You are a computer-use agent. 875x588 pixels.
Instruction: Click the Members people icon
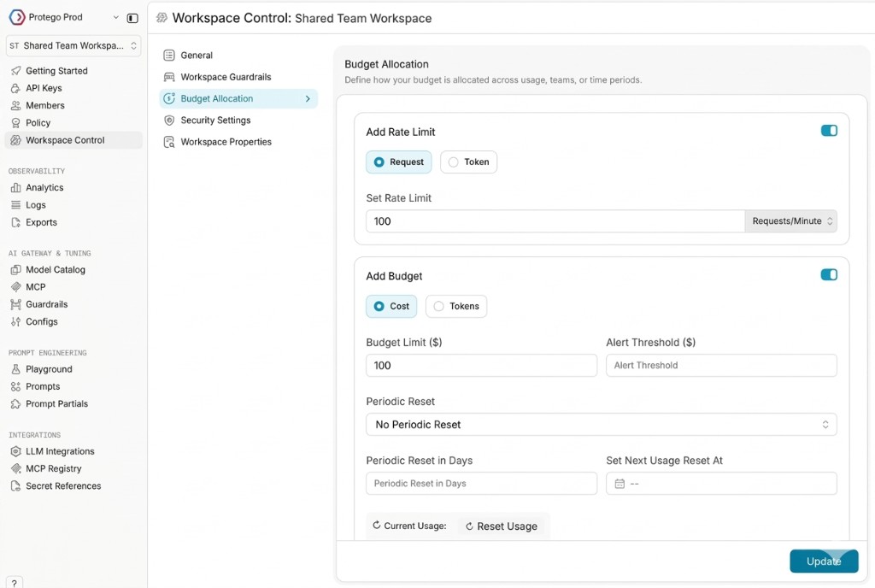(x=15, y=105)
